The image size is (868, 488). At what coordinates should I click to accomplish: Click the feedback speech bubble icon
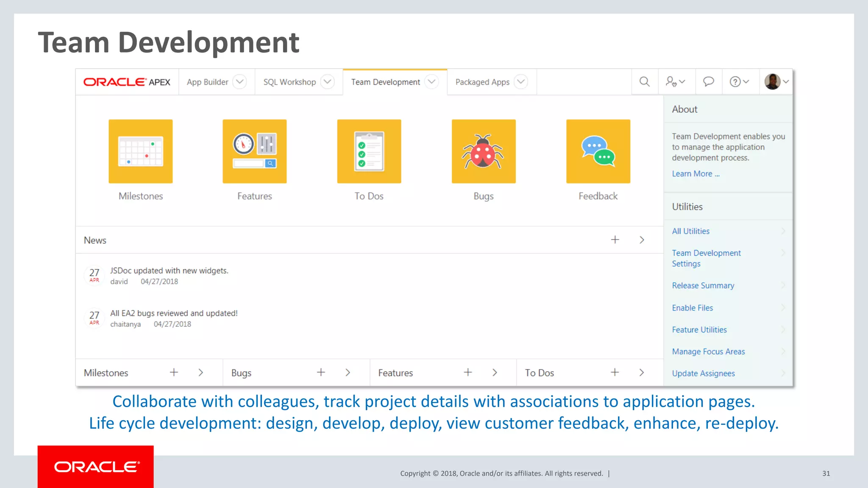(708, 82)
